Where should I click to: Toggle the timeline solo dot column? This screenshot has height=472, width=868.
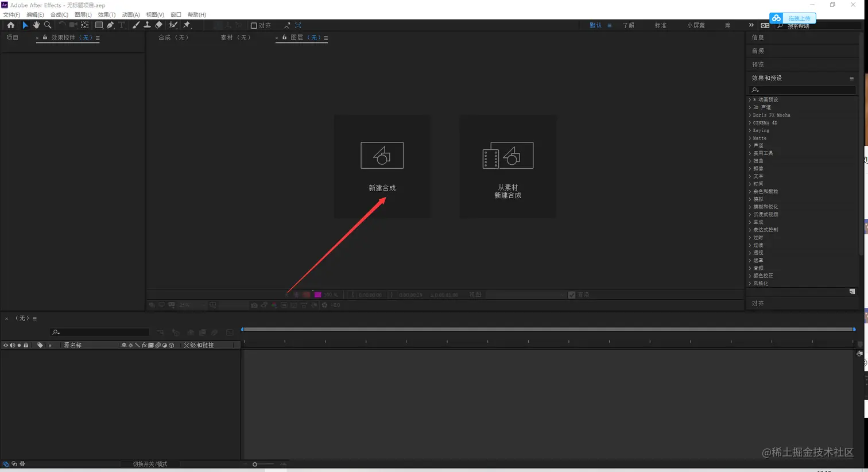(x=19, y=345)
